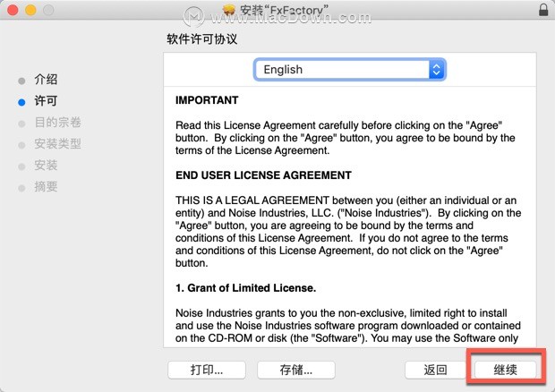The width and height of the screenshot is (555, 392).
Task: Click the lock icon in title bar
Action: click(x=543, y=10)
